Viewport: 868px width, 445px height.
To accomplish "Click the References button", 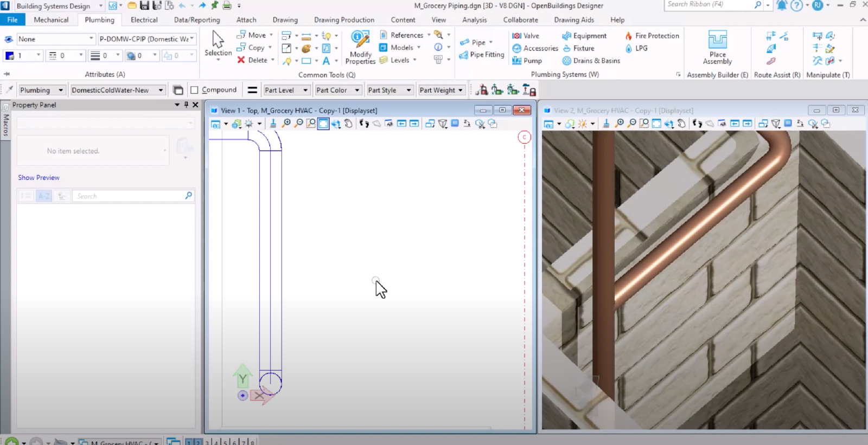I will click(x=401, y=35).
